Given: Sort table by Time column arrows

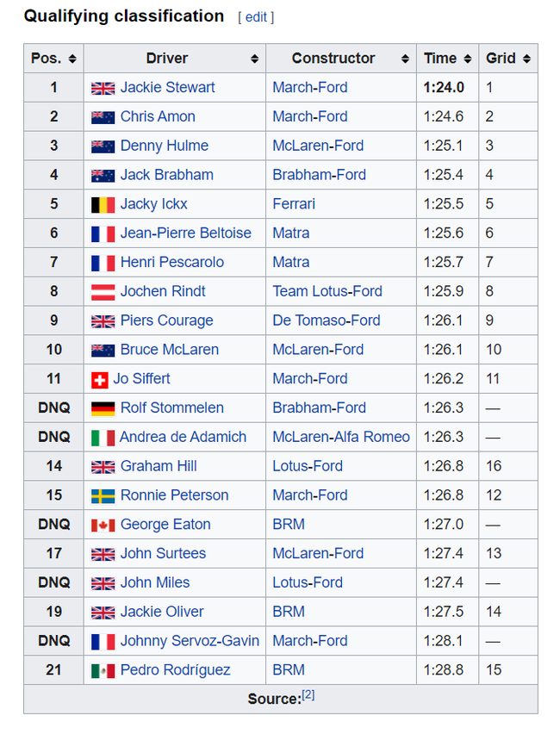Looking at the screenshot, I should (x=468, y=59).
